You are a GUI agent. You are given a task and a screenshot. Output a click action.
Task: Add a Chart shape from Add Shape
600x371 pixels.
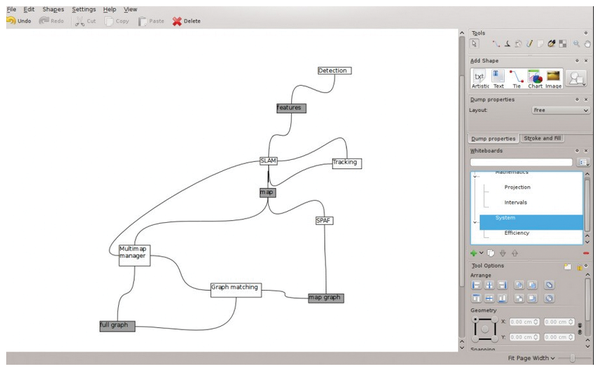point(535,79)
